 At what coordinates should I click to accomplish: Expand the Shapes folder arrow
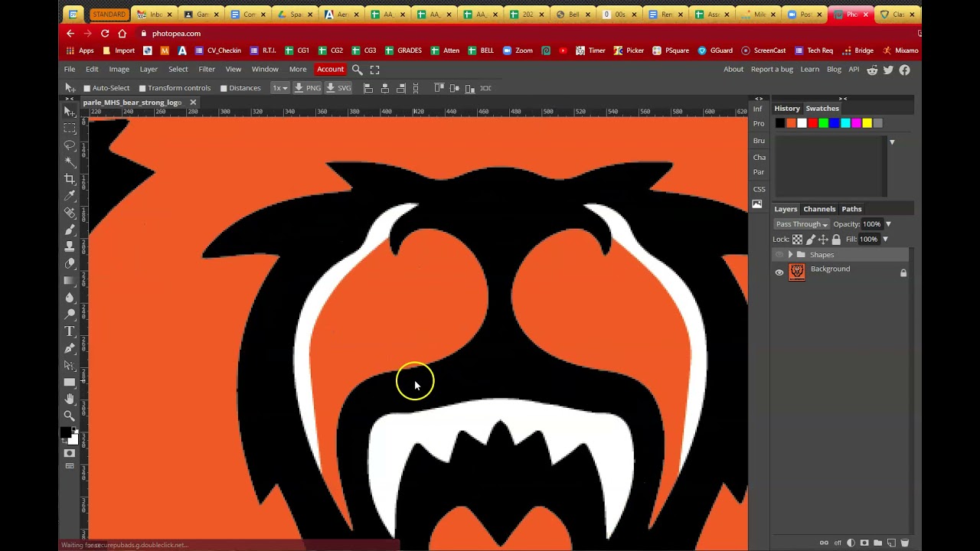click(790, 255)
